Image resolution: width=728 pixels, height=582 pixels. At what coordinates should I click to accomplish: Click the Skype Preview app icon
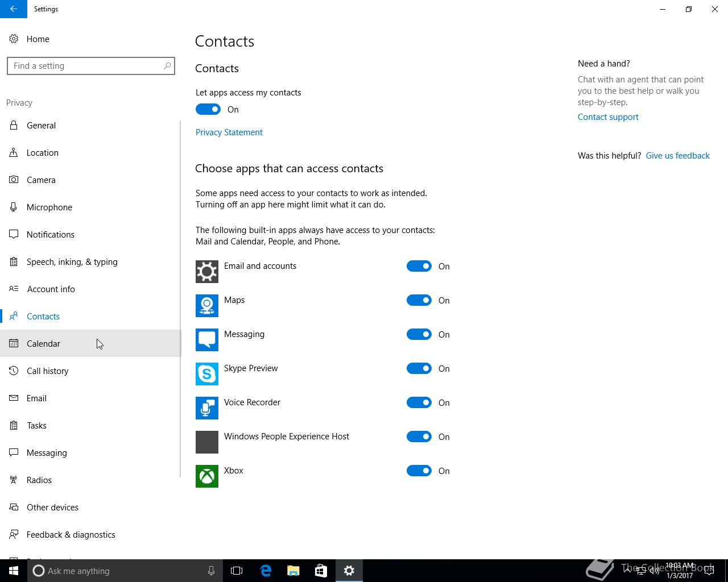[207, 374]
